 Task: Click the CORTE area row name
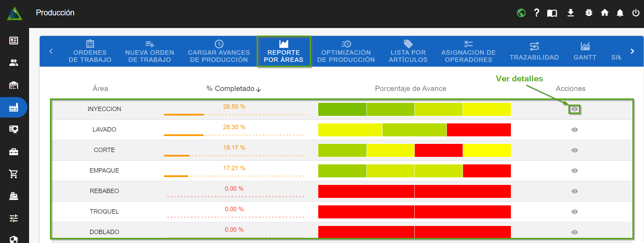pos(104,150)
